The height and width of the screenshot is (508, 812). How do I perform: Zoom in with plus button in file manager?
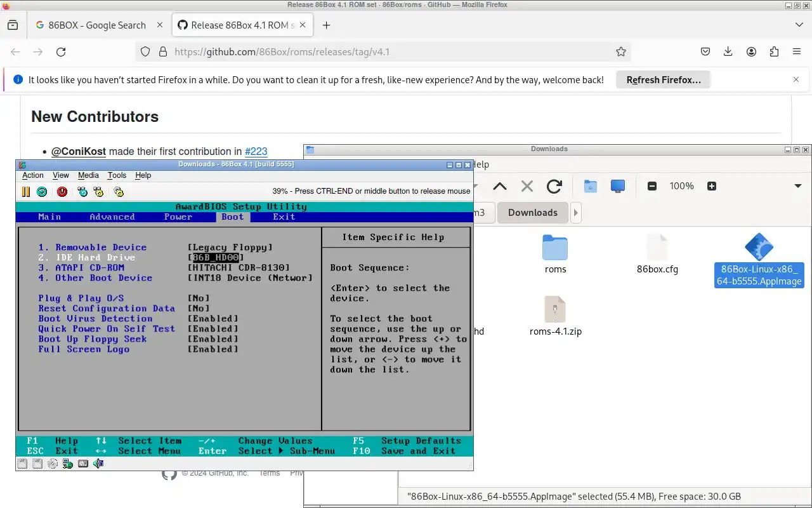(712, 186)
